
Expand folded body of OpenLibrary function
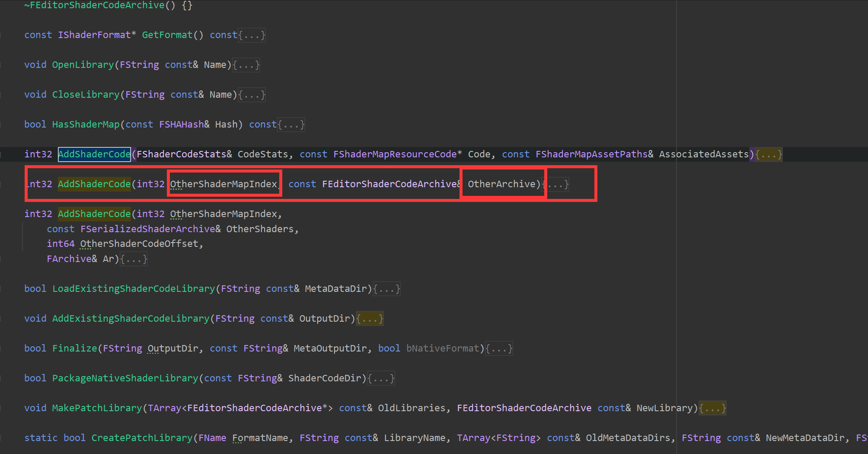click(x=246, y=65)
